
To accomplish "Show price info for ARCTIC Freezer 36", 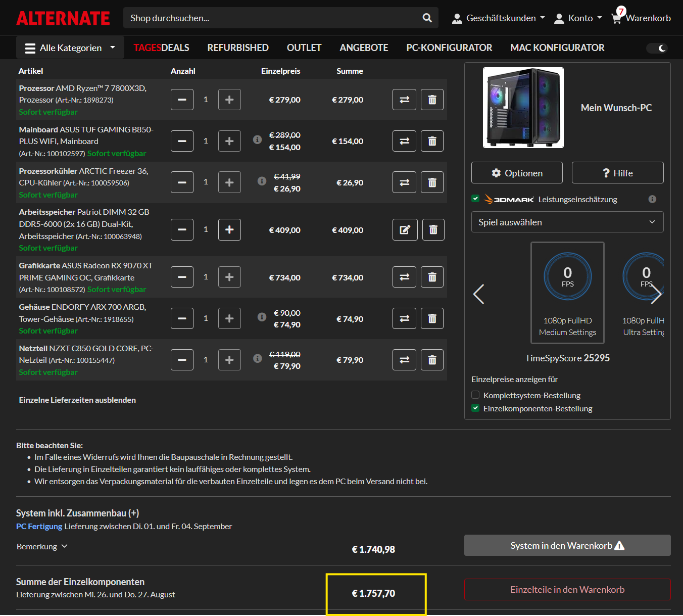I will (x=262, y=181).
